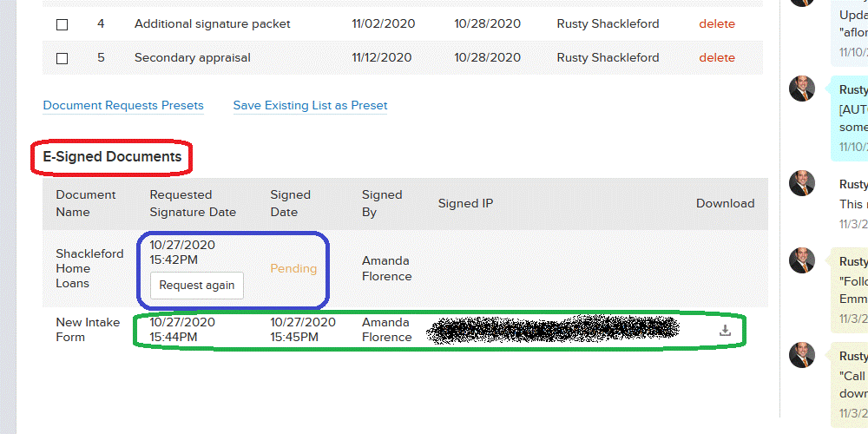
Task: Select the Shackleford Home Loans document name
Action: coord(89,268)
